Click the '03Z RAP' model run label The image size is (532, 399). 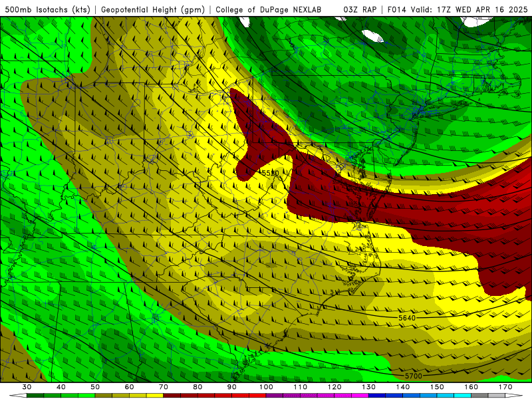360,9
